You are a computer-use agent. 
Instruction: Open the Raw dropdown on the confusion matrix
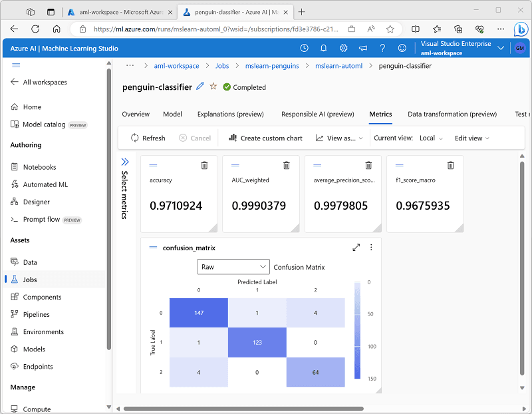233,266
